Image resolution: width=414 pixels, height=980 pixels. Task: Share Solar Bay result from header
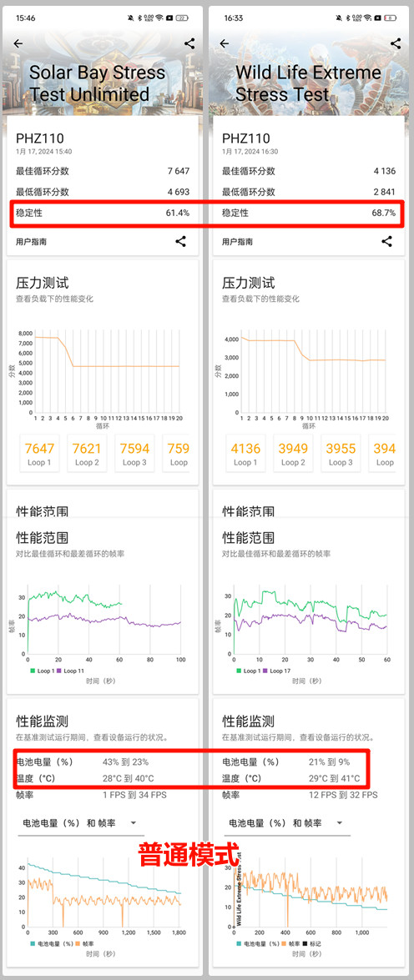pos(189,43)
